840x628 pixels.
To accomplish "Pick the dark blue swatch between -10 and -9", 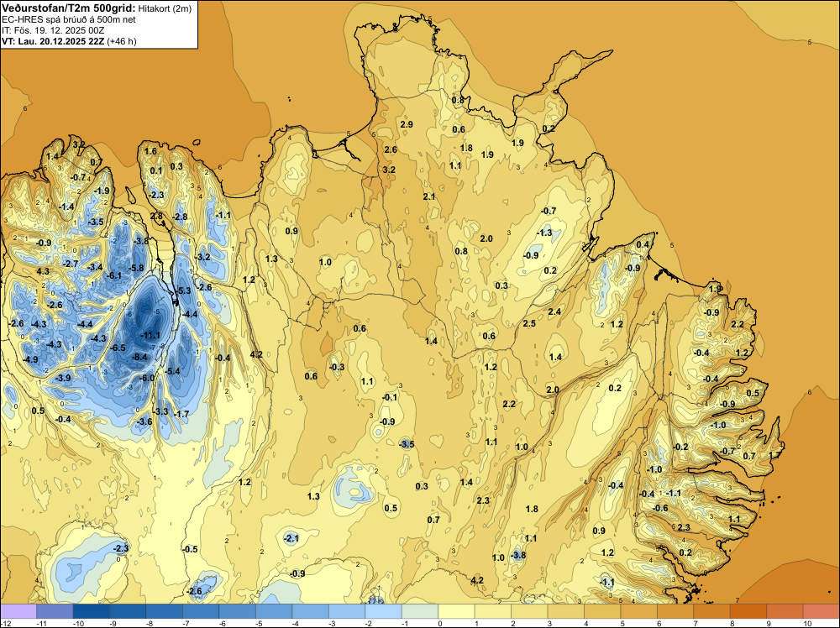I will [x=91, y=611].
